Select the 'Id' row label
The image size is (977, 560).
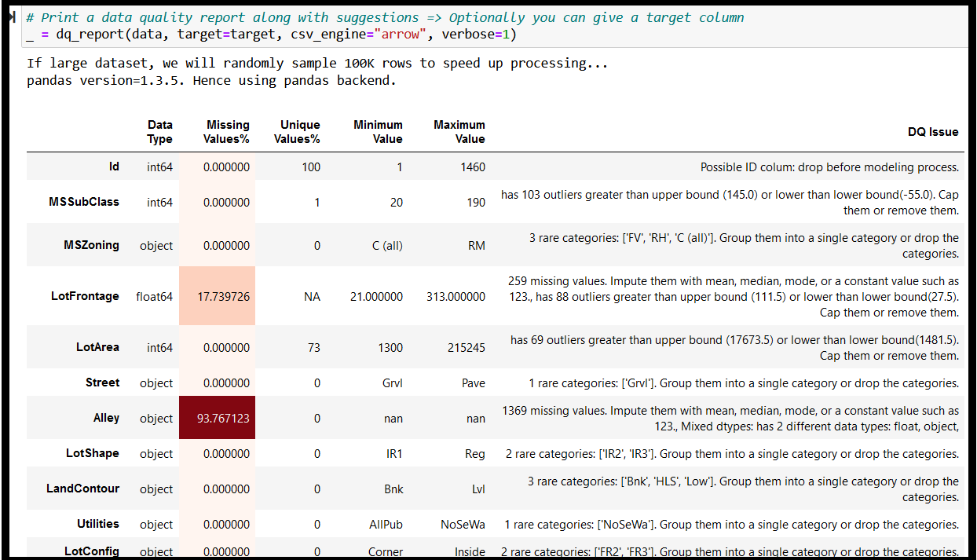(114, 167)
